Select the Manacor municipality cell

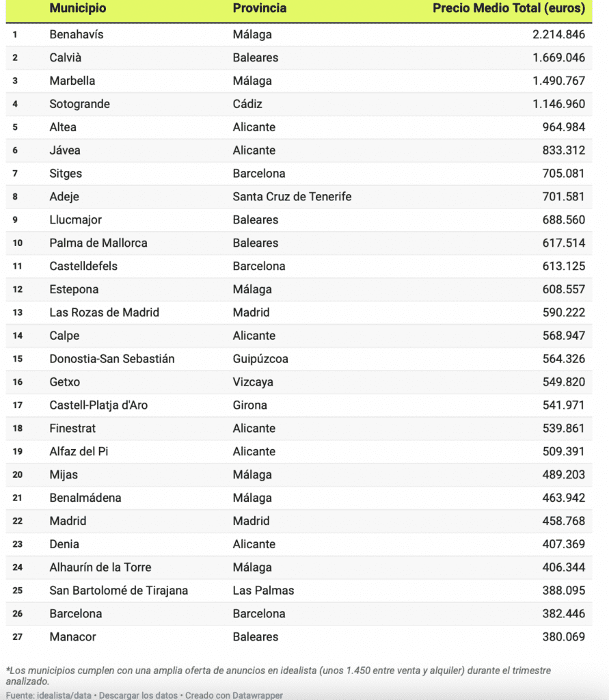pos(72,637)
